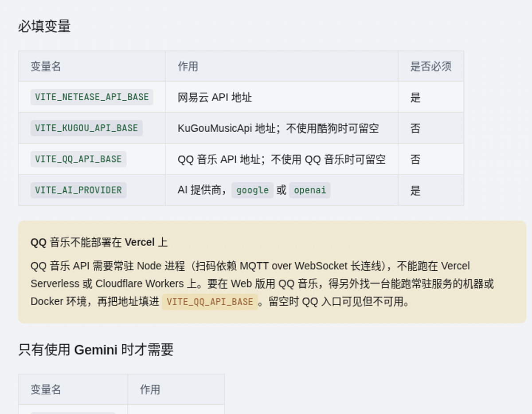This screenshot has height=414, width=532.
Task: Click VITE_QQ_API_BASE code inside the yellow callout
Action: tap(210, 302)
